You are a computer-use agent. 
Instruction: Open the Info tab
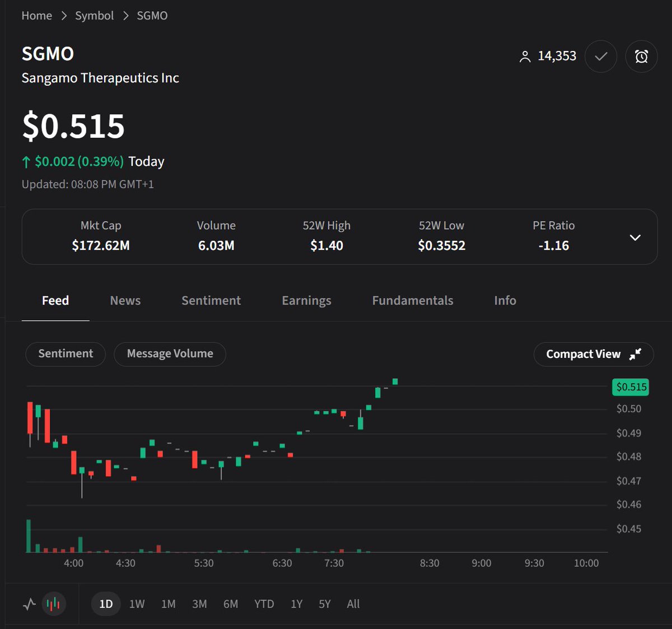click(x=505, y=301)
